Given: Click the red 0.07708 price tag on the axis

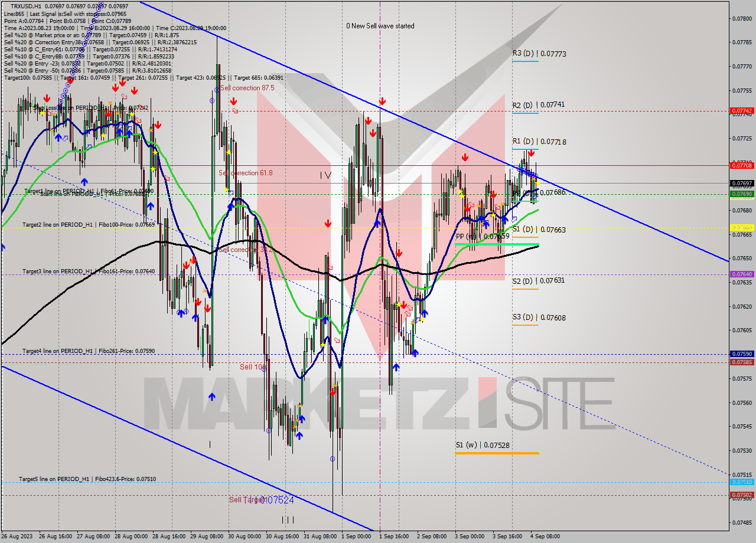Looking at the screenshot, I should pos(742,166).
